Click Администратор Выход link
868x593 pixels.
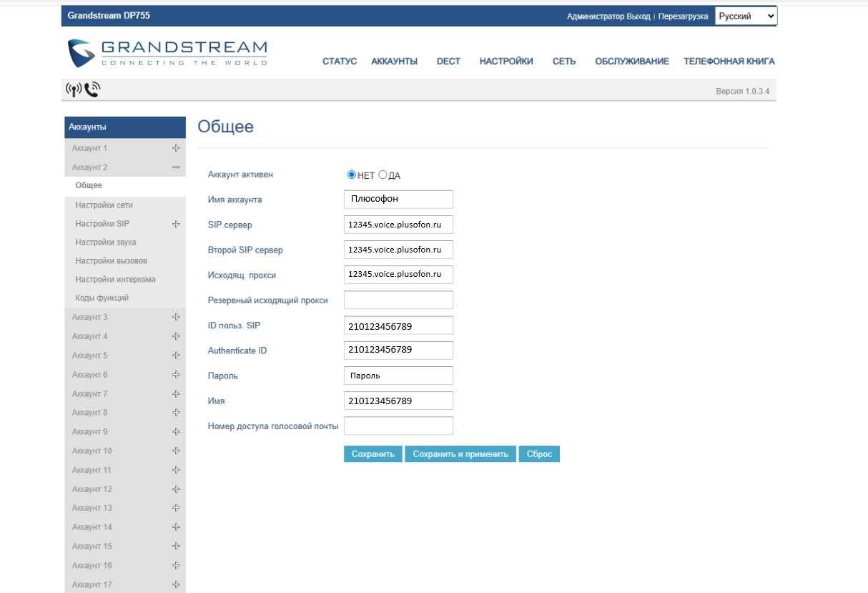608,16
